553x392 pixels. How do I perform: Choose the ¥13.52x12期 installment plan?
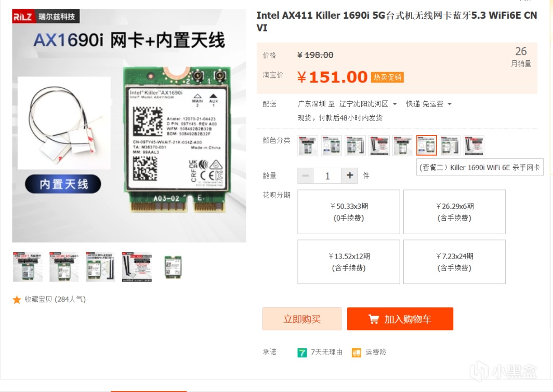point(349,262)
